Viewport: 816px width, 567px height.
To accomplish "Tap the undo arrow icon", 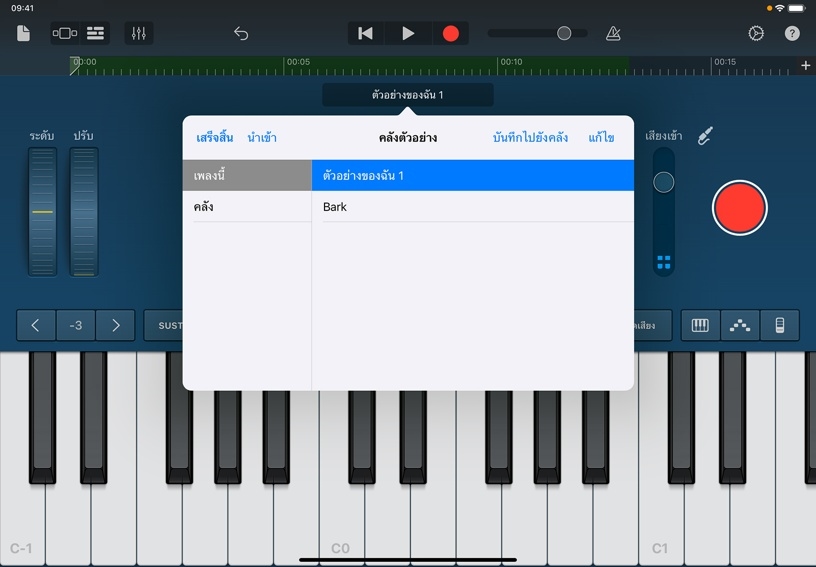I will click(x=241, y=33).
